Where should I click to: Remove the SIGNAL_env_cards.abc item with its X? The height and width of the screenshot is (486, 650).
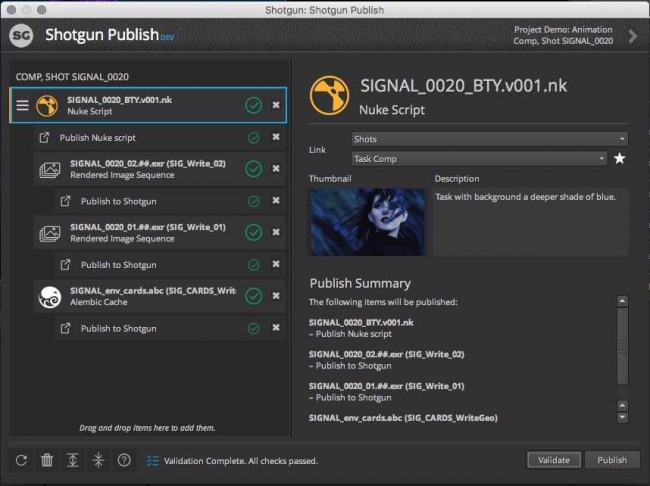click(276, 296)
